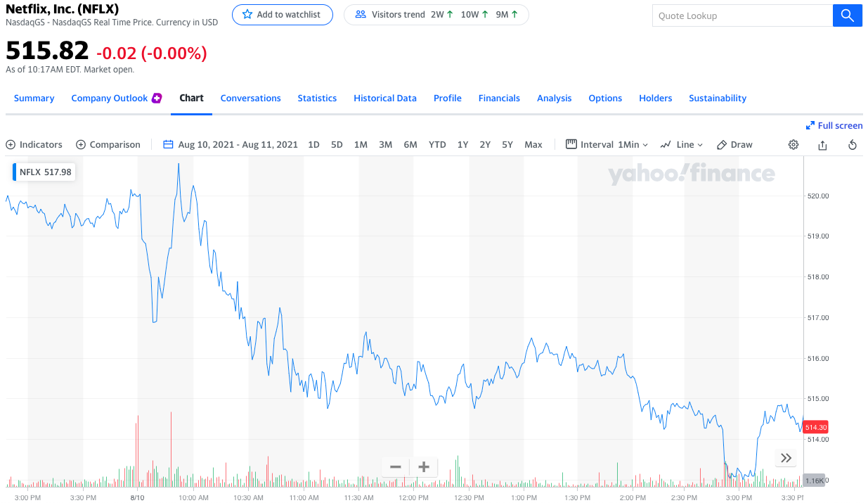868x503 pixels.
Task: Click the Draw button
Action: click(x=734, y=144)
